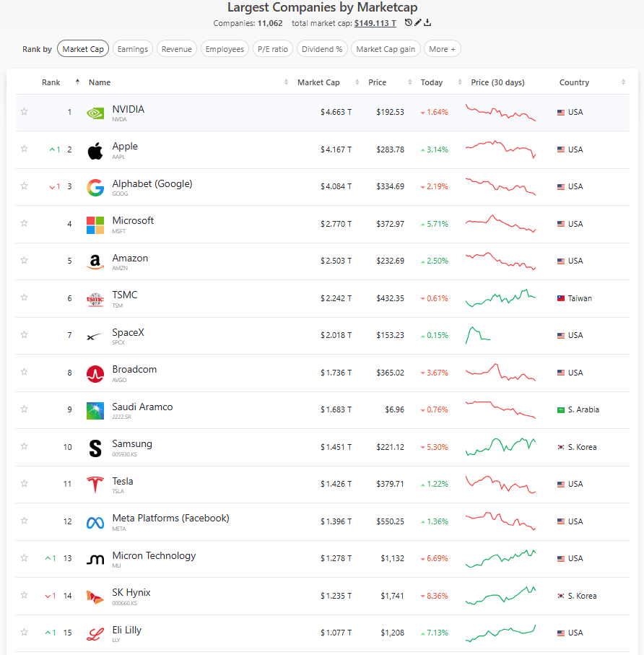Viewport: 644px width, 655px height.
Task: Switch to P/E ratio ranking
Action: [273, 49]
